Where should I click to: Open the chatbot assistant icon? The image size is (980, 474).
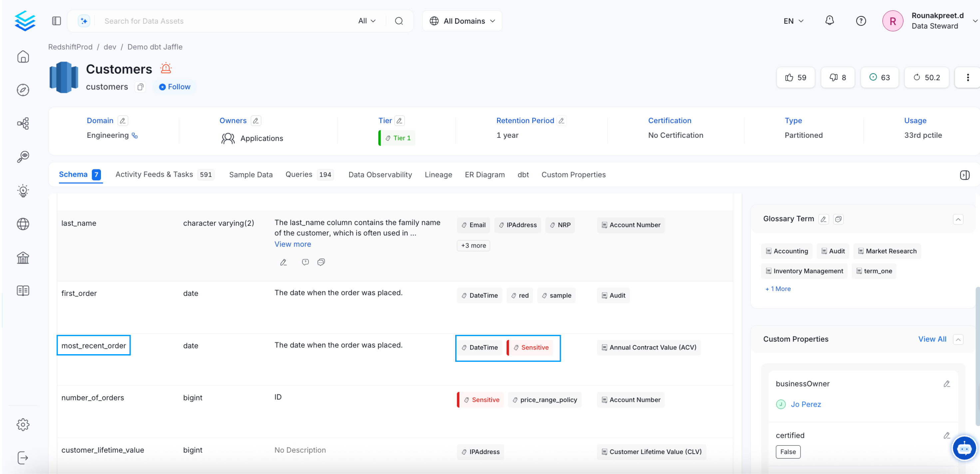point(964,448)
